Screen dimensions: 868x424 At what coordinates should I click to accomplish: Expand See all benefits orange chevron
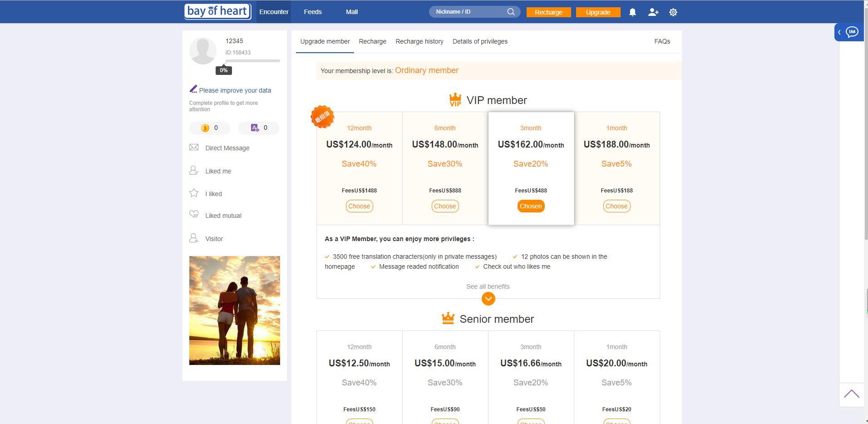[488, 299]
